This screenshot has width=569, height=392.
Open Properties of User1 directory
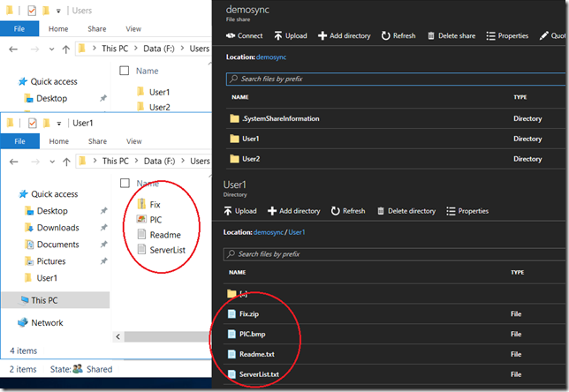pos(467,211)
